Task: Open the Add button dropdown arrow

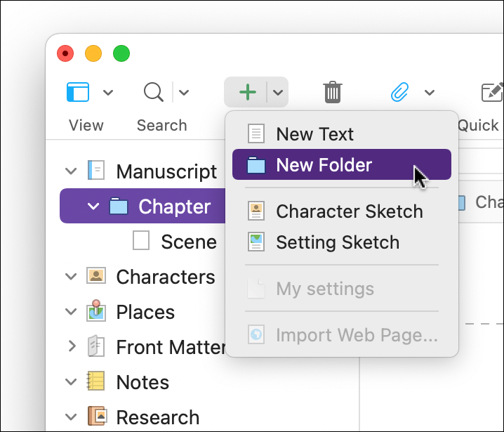Action: pos(278,92)
